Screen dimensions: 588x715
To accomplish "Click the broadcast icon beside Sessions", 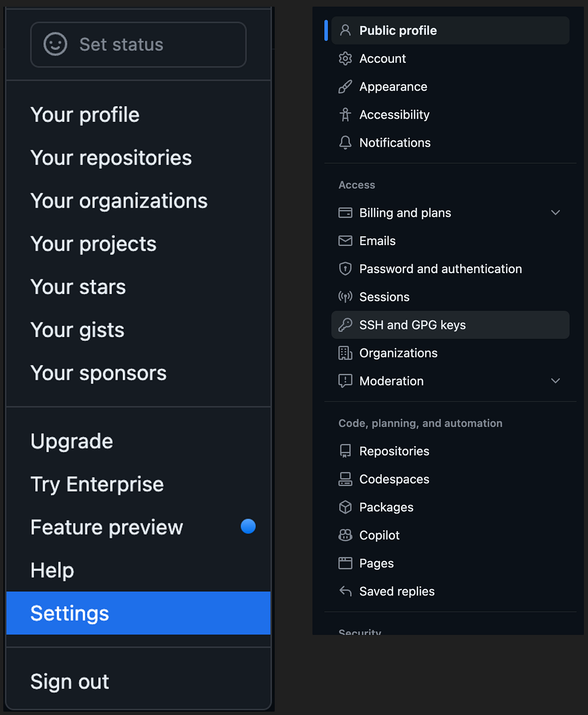I will (x=345, y=297).
